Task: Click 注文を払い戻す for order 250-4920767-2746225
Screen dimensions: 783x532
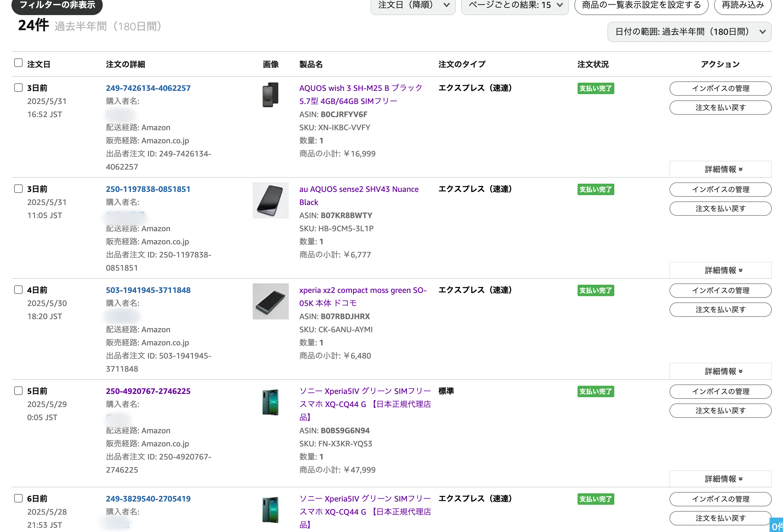Action: click(x=720, y=411)
